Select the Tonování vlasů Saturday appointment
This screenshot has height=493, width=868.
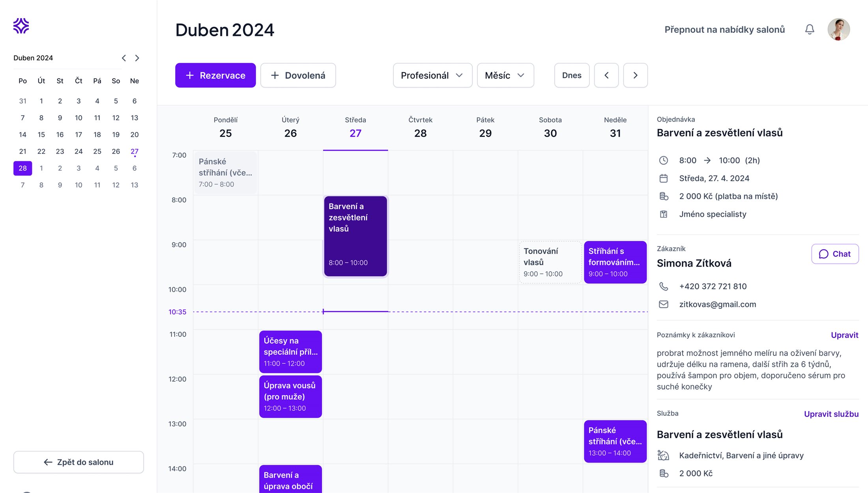click(x=550, y=262)
